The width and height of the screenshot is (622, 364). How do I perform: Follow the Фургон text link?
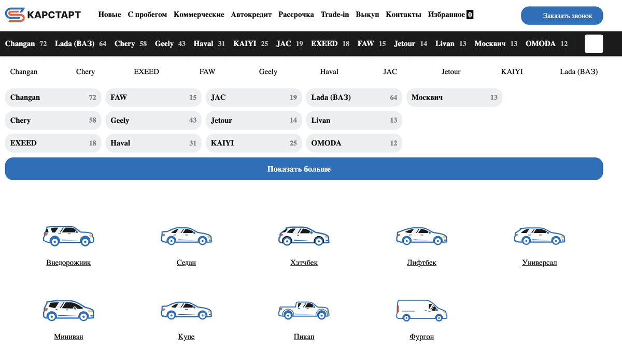(x=421, y=337)
